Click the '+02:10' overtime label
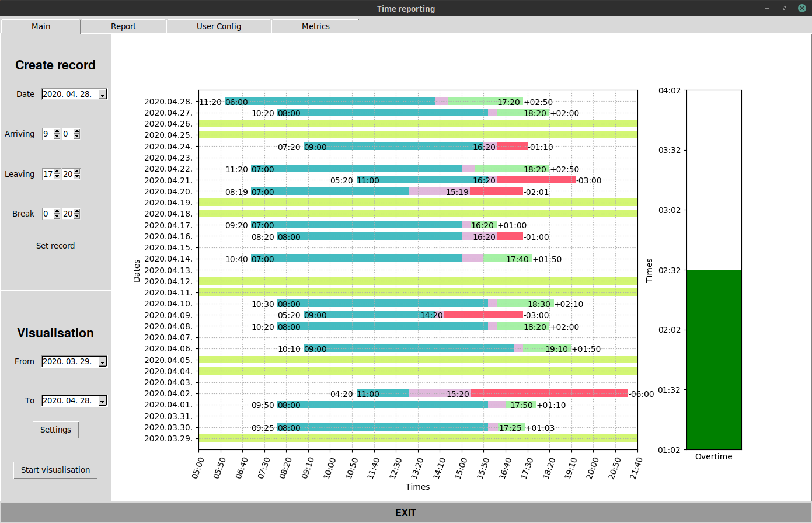 (569, 304)
